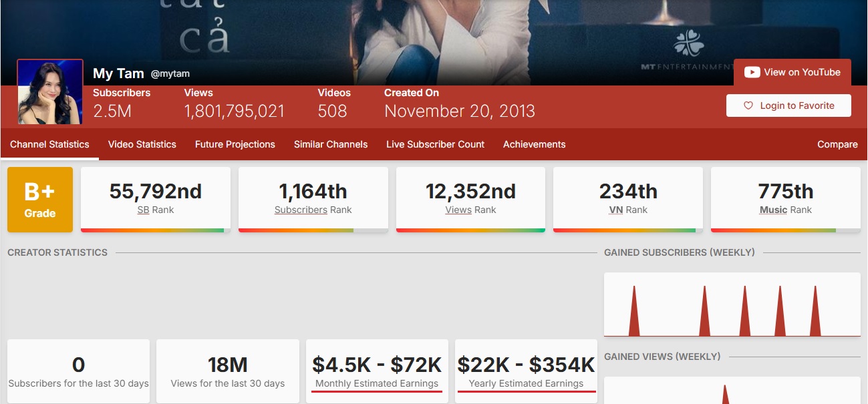Switch to the Future Projections tab
Viewport: 868px width, 404px height.
[x=235, y=144]
